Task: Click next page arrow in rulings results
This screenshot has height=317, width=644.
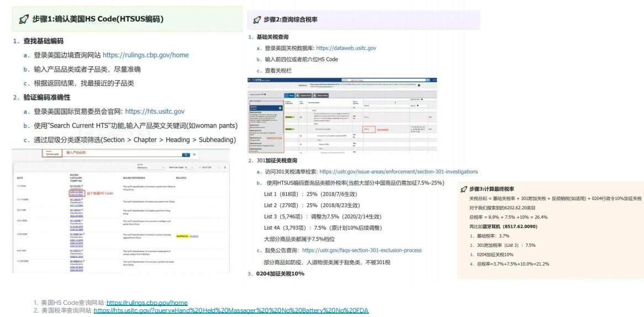Action: [x=224, y=167]
